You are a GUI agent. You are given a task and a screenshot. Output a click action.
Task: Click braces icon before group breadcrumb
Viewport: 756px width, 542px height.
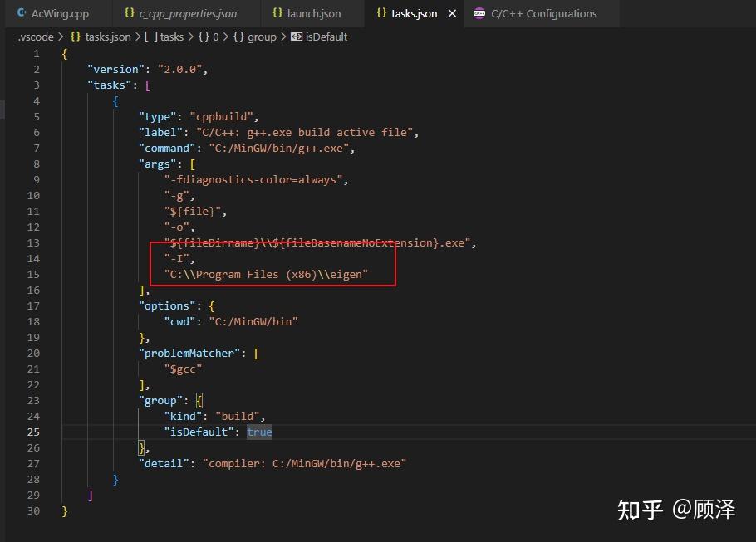[x=238, y=37]
